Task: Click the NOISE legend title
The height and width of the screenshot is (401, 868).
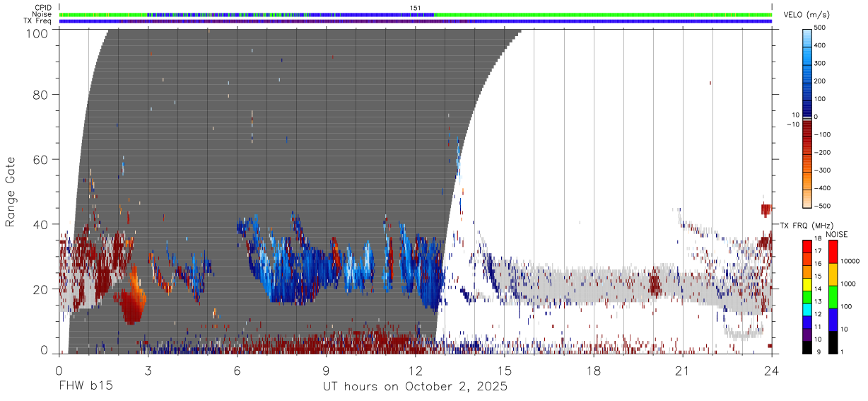Action: 837,234
